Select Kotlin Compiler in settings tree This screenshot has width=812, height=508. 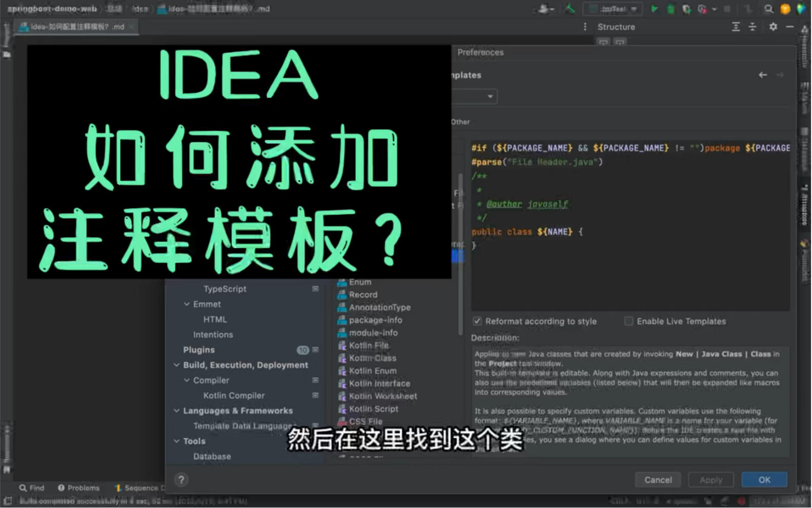click(x=234, y=396)
